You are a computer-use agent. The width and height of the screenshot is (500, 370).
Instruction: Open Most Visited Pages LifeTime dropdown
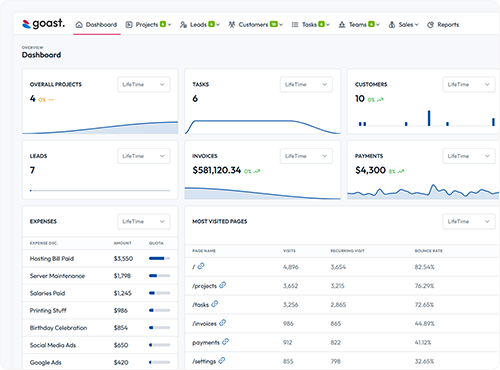[x=469, y=221]
